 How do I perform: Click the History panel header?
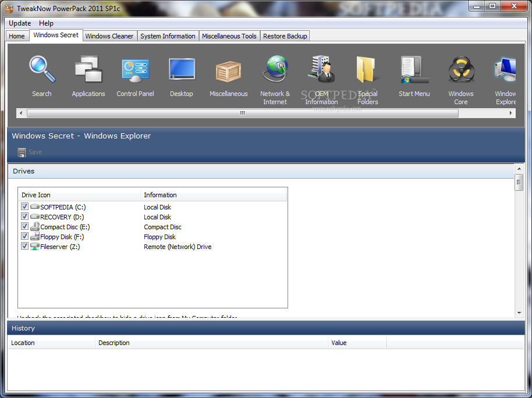pos(266,328)
